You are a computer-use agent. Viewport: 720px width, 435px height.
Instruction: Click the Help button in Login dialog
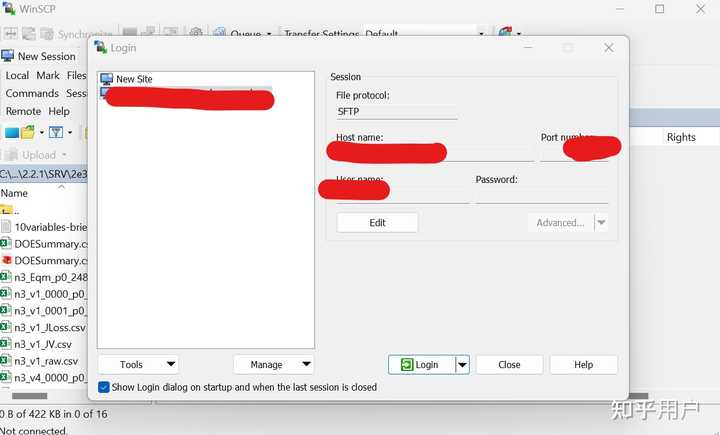(x=584, y=365)
